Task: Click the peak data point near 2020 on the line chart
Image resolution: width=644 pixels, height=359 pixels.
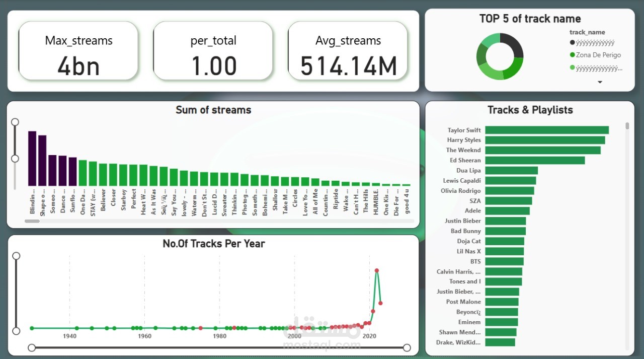Action: pos(376,270)
